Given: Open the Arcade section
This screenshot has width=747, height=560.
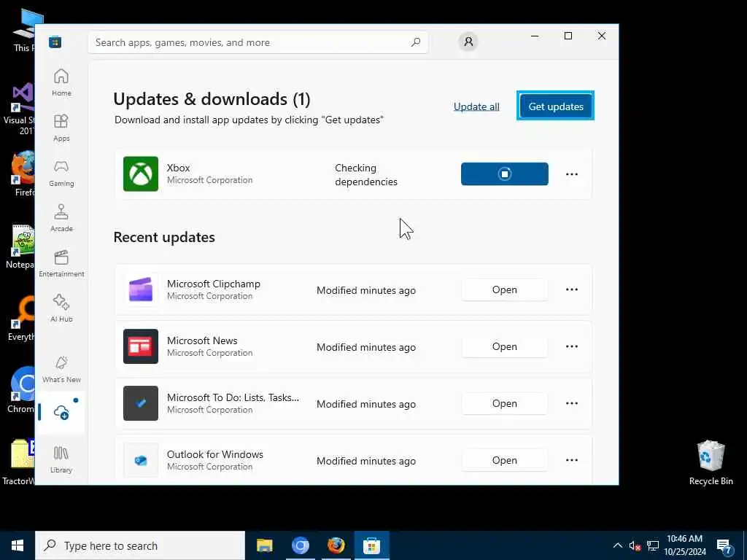Looking at the screenshot, I should [x=61, y=219].
